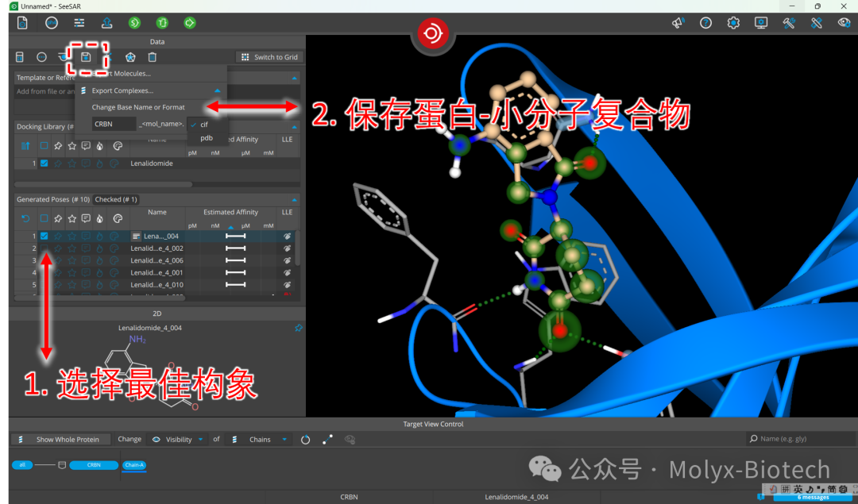This screenshot has width=858, height=504.
Task: Click the ellipsis circle icon in Data toolbar
Action: tap(41, 57)
